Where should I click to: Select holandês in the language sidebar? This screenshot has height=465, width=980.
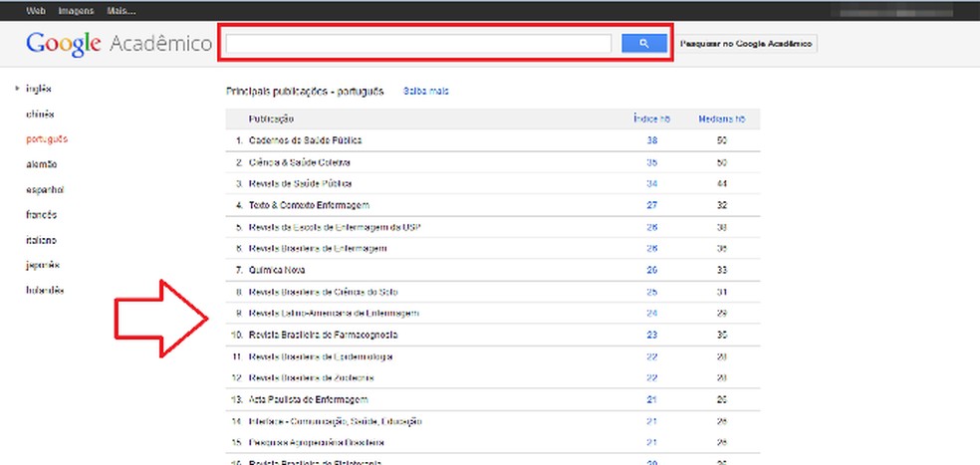pyautogui.click(x=45, y=290)
